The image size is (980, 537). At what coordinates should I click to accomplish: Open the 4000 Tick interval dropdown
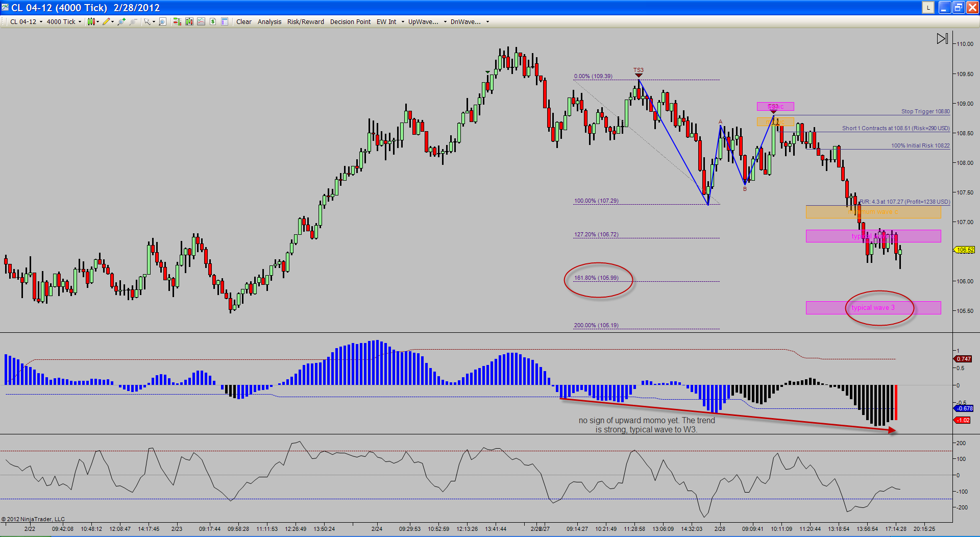[x=64, y=22]
